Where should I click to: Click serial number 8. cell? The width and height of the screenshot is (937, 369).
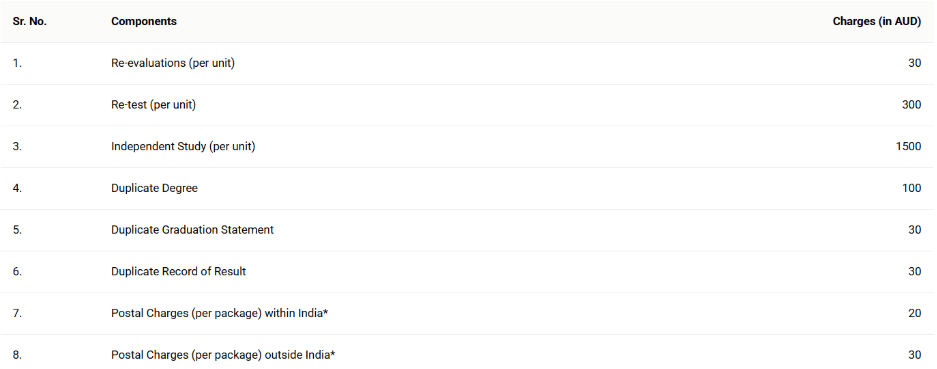pyautogui.click(x=17, y=355)
